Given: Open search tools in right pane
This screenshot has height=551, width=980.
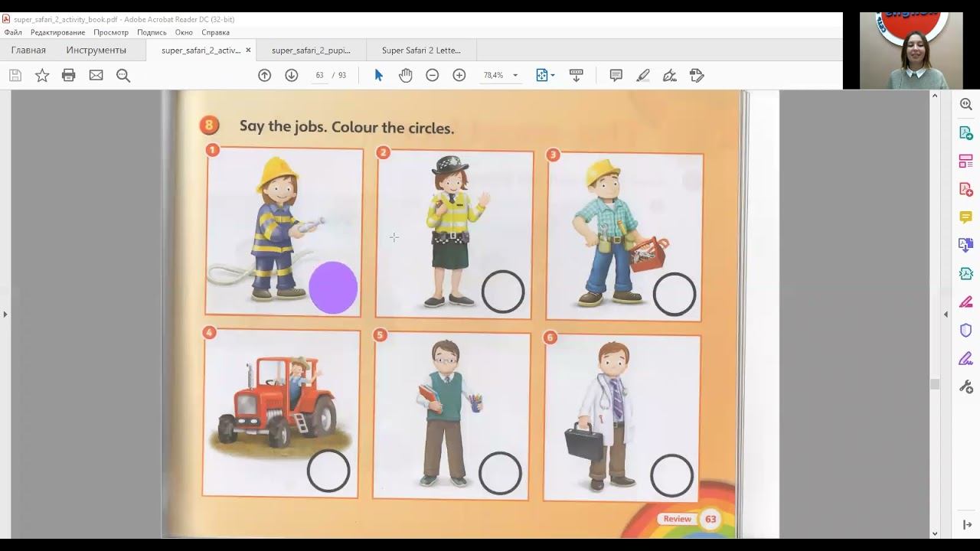Looking at the screenshot, I should 966,105.
